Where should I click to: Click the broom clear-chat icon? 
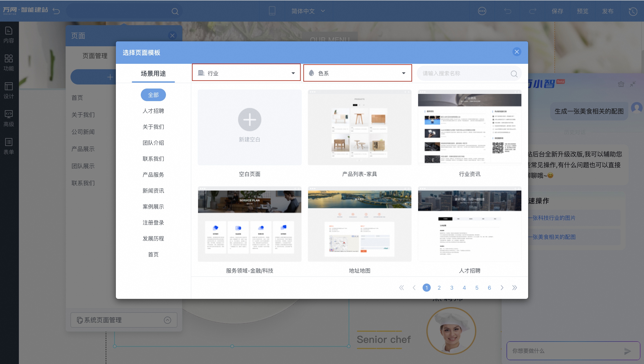(x=621, y=84)
